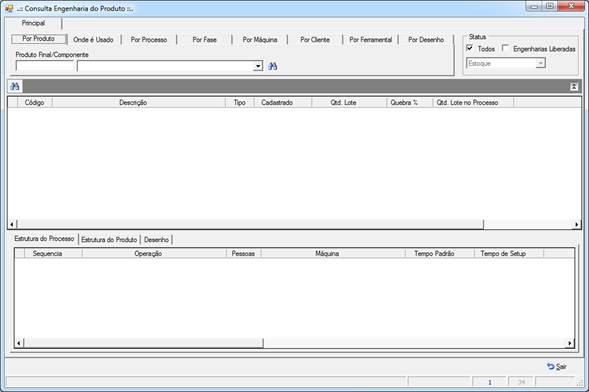Enable the Todos checkbox
The image size is (589, 392).
[470, 48]
